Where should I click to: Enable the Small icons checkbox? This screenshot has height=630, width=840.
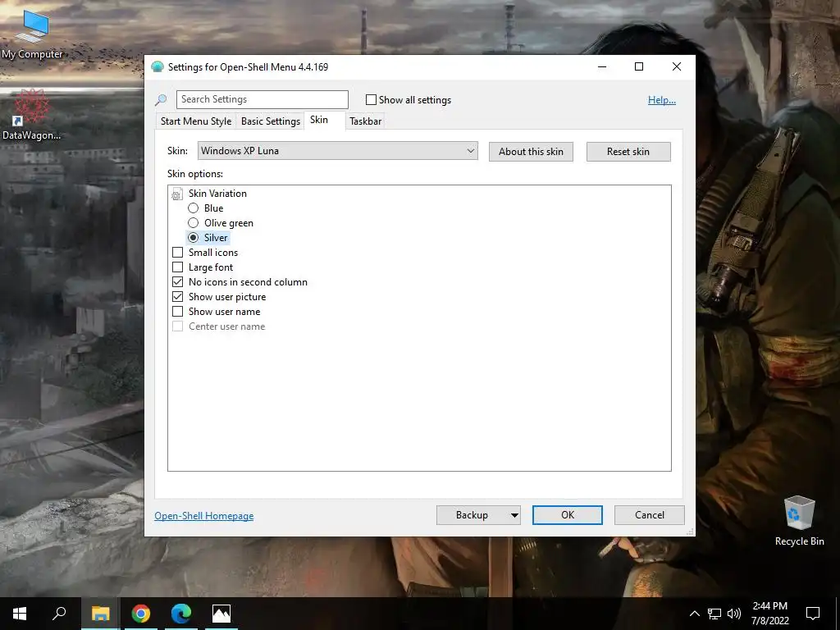click(x=177, y=253)
